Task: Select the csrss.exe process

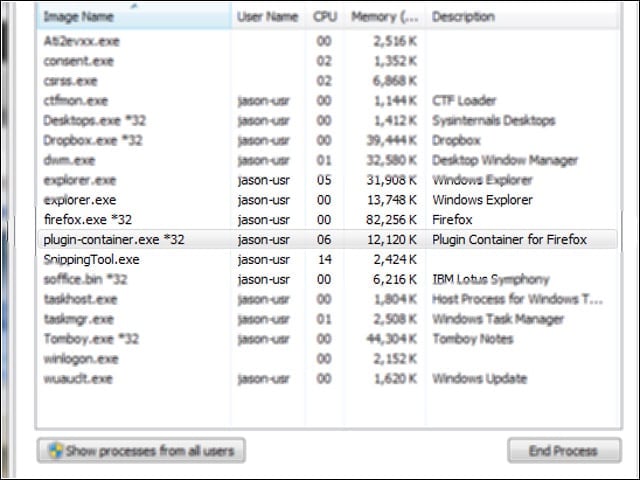Action: 329,81
